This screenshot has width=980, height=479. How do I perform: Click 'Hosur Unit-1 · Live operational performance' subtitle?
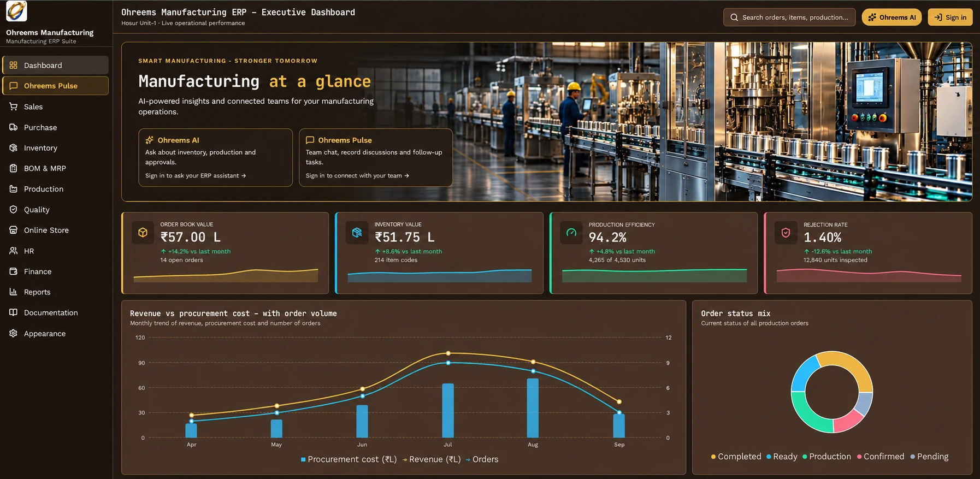183,23
